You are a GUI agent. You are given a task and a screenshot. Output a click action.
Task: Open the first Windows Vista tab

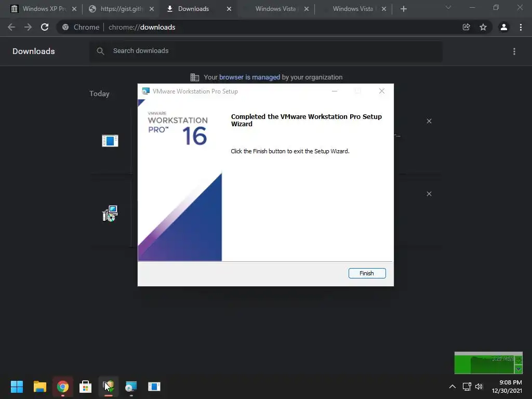[x=275, y=9]
